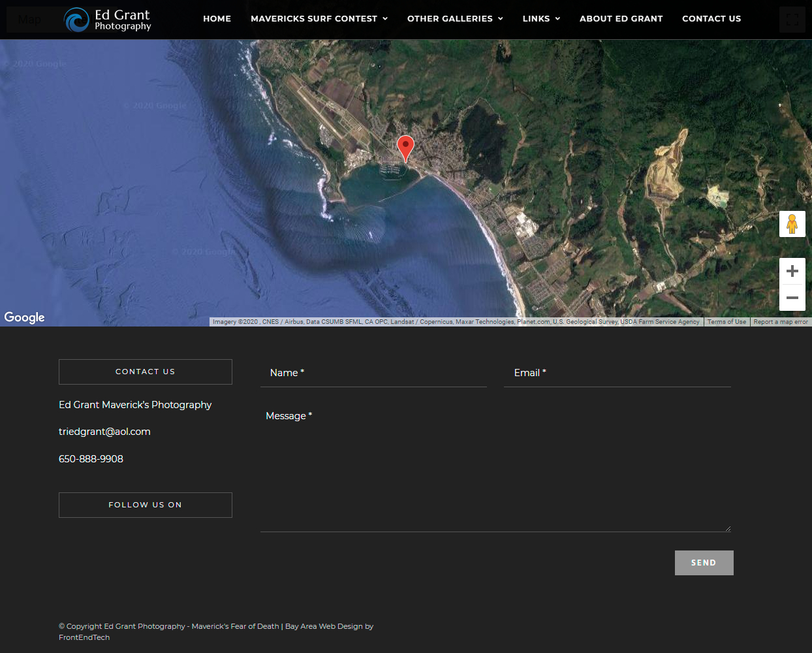Expand the Mavericks Surf Contest dropdown
This screenshot has height=653, width=812.
tap(319, 19)
